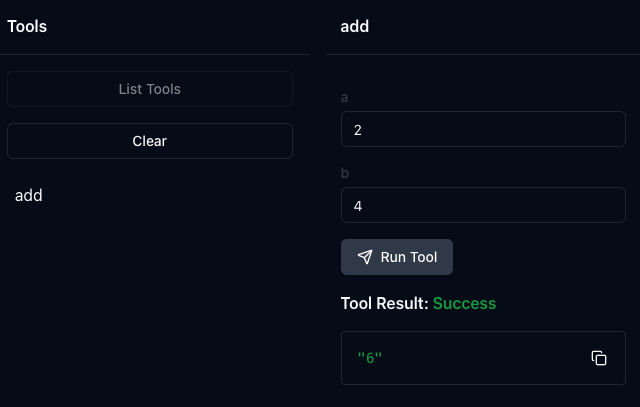Click the Run Tool text label
This screenshot has width=640, height=407.
click(x=409, y=257)
